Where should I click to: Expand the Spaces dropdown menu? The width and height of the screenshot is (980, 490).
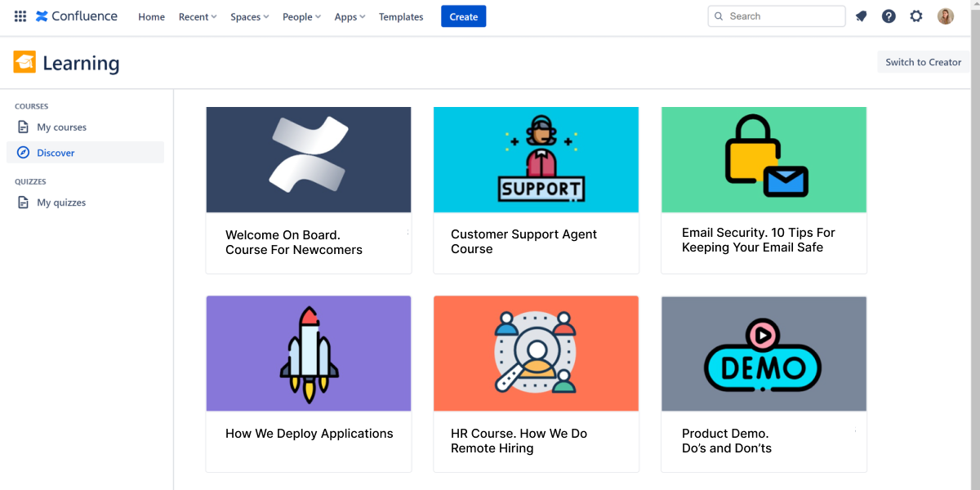250,17
